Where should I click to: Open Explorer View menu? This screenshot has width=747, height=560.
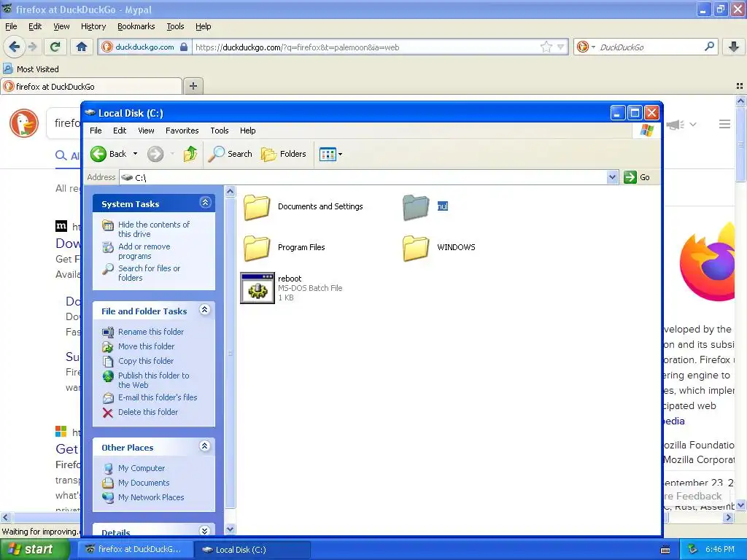[x=146, y=131]
